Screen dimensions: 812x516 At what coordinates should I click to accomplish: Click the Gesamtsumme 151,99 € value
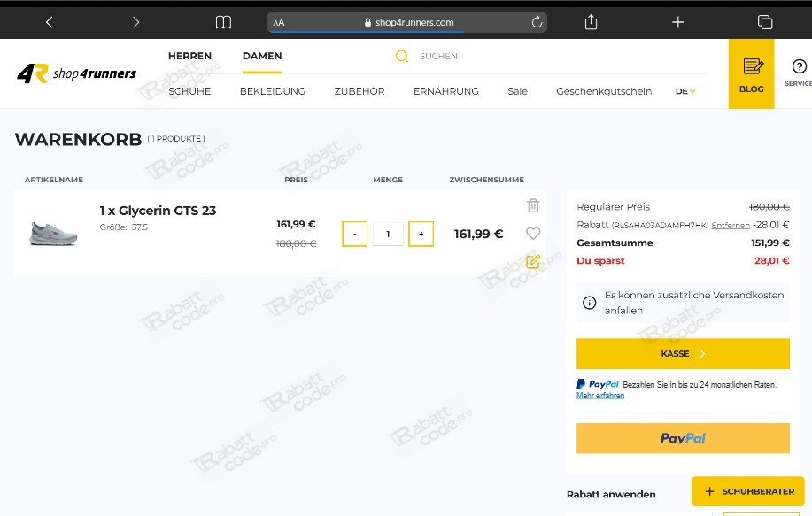(x=770, y=243)
